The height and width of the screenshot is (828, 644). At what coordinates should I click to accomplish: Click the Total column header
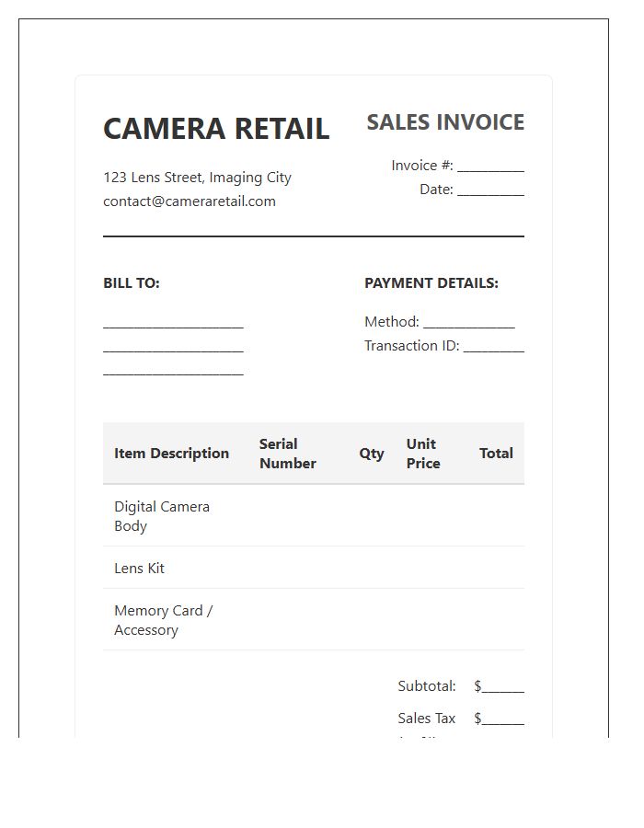pos(496,453)
